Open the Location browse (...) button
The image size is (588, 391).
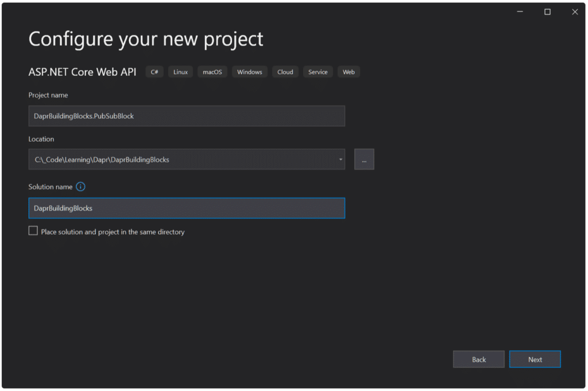(364, 160)
